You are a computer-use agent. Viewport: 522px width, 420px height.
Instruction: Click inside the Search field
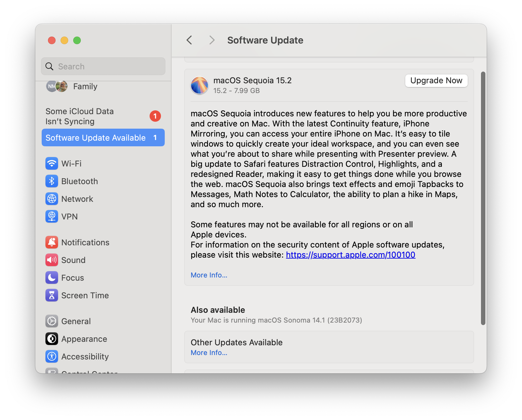103,66
